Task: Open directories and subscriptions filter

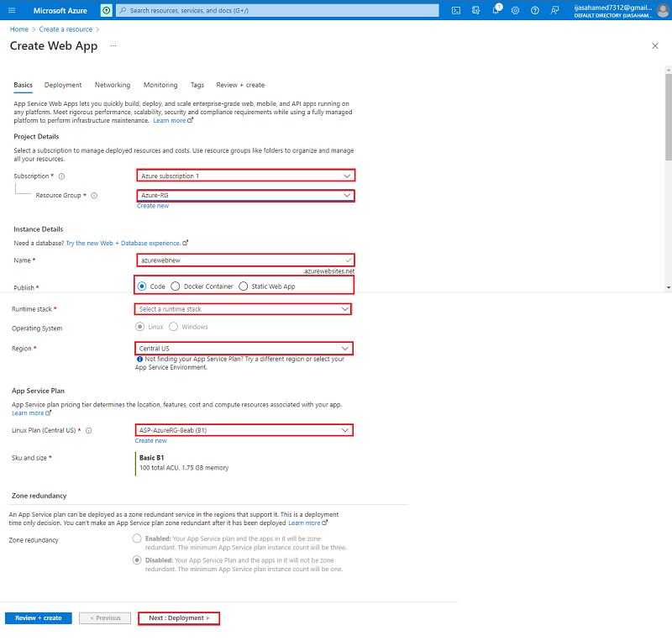Action: pyautogui.click(x=475, y=10)
